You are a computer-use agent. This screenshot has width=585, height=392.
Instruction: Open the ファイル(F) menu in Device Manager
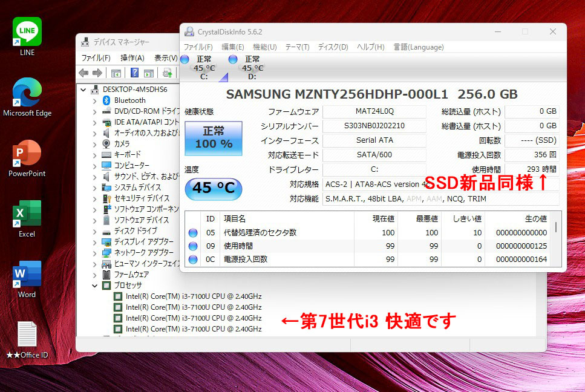96,58
